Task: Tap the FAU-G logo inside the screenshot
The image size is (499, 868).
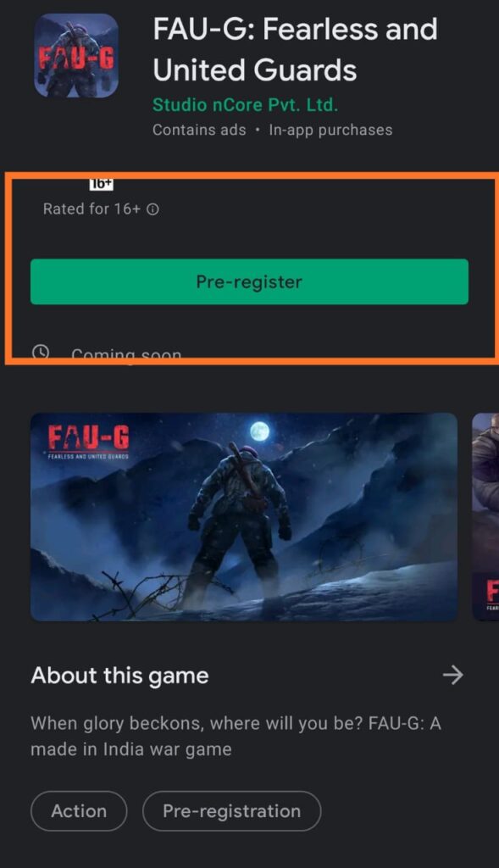Action: coord(88,441)
